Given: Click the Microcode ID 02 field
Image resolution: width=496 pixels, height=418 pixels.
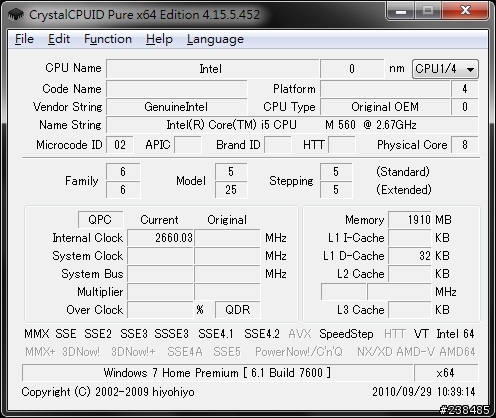Looking at the screenshot, I should pyautogui.click(x=120, y=145).
